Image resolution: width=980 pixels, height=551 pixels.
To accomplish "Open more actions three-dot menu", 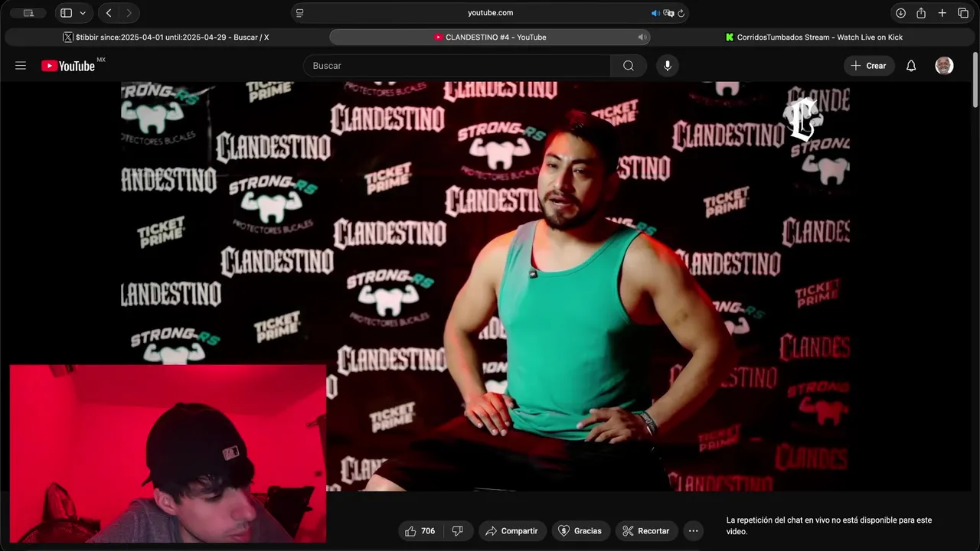I will tap(694, 530).
